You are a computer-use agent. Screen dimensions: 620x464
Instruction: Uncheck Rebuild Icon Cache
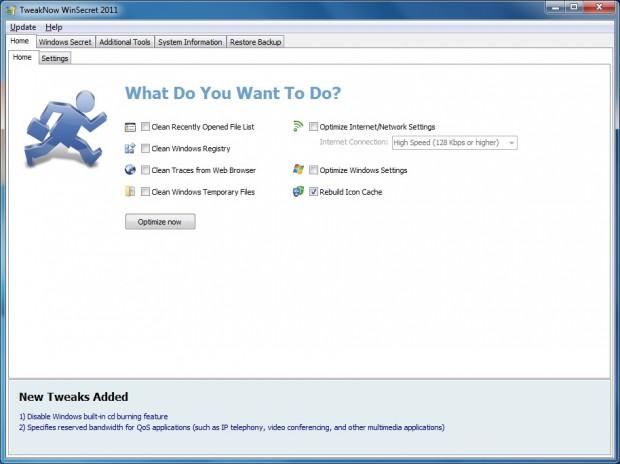(313, 192)
